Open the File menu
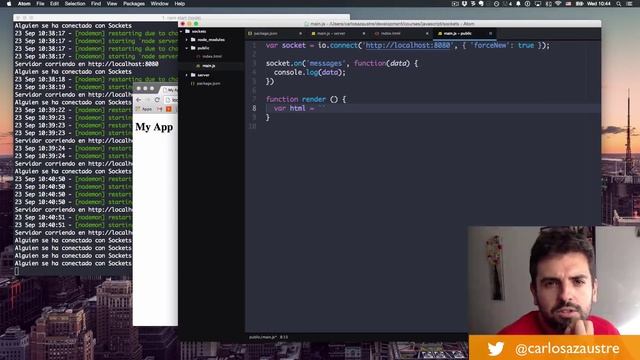 tap(40, 4)
